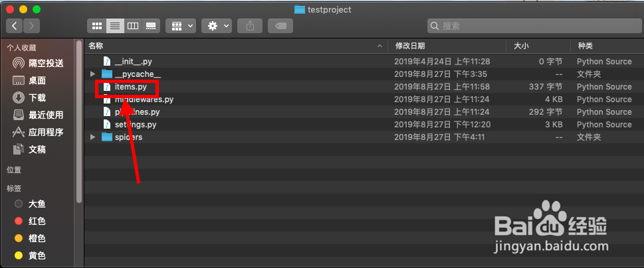Select the settings.py file
The width and height of the screenshot is (644, 268).
[136, 125]
